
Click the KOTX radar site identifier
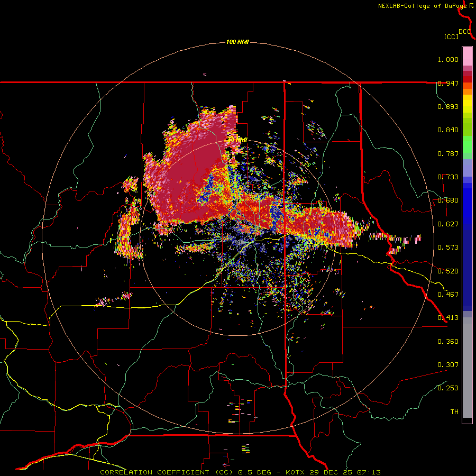(x=296, y=472)
